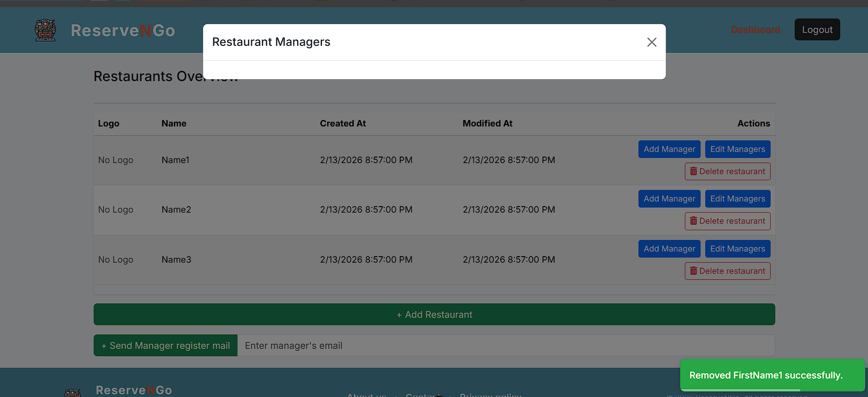Edit managers of Name1 restaurant
The height and width of the screenshot is (397, 868).
point(737,149)
